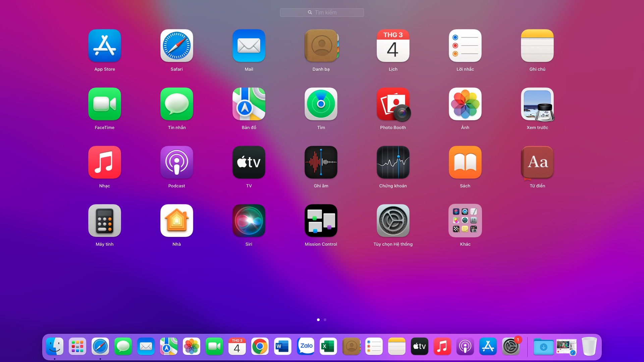Open Lịch calendar in Launchpad grid
The height and width of the screenshot is (362, 644).
393,46
